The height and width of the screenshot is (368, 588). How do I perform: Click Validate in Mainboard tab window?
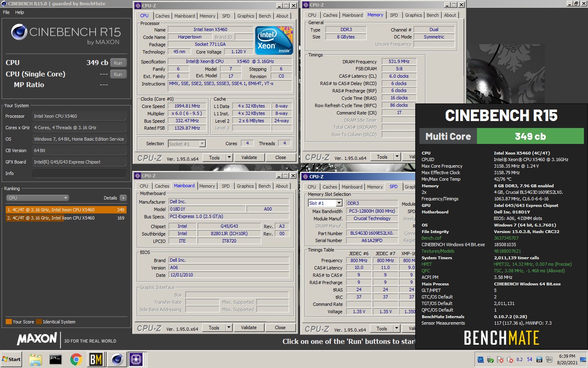(x=249, y=328)
